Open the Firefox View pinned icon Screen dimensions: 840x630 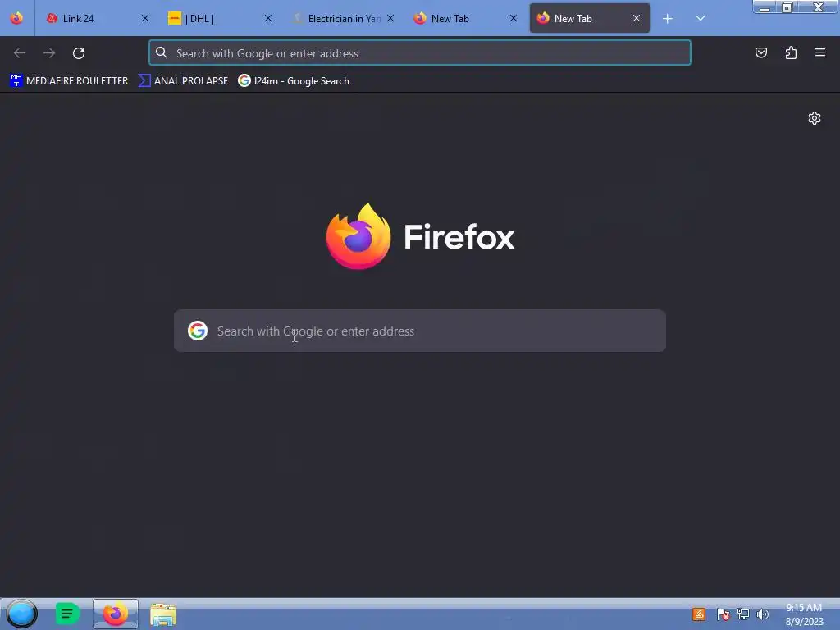pos(16,18)
